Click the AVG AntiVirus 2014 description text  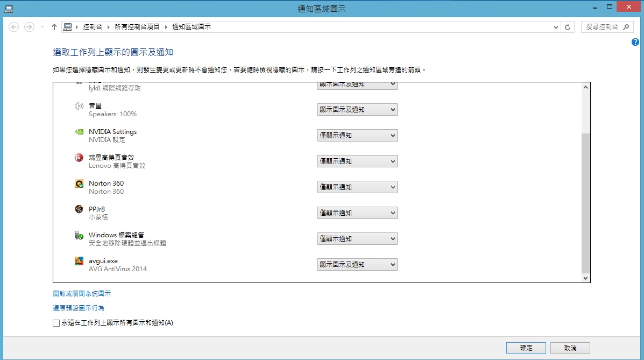(117, 269)
